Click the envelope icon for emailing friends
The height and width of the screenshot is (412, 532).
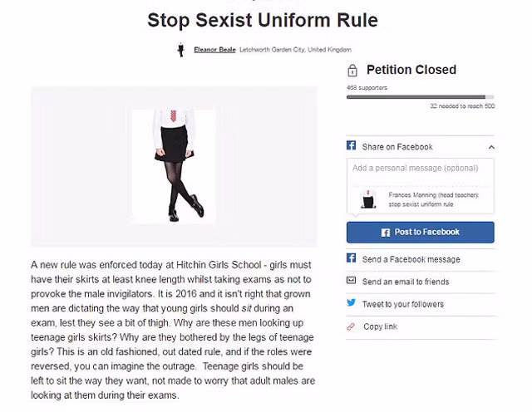(352, 282)
